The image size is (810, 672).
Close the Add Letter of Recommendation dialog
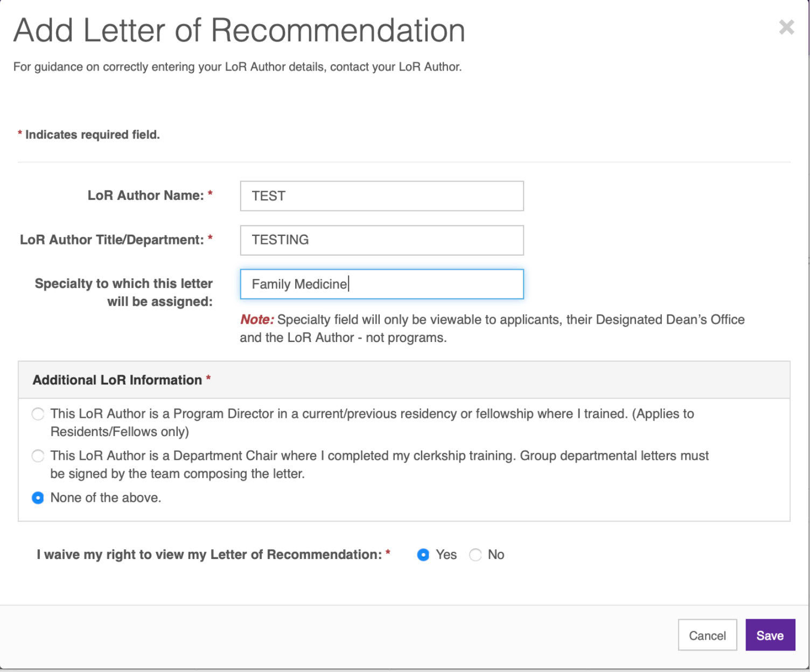786,27
